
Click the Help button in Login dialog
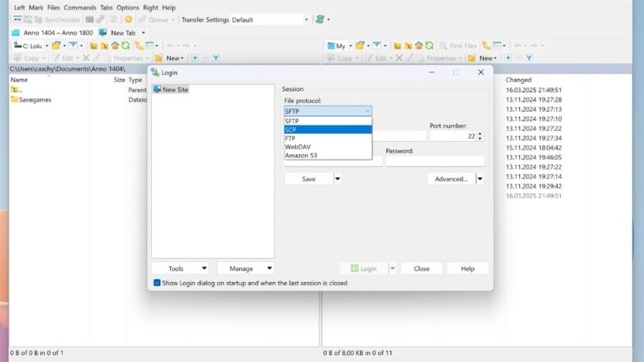pos(467,268)
